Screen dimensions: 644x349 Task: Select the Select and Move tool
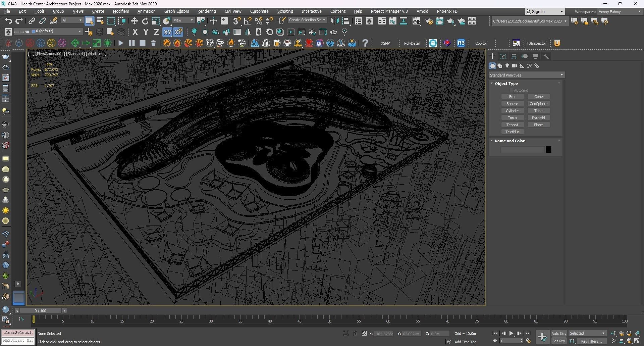pyautogui.click(x=134, y=21)
